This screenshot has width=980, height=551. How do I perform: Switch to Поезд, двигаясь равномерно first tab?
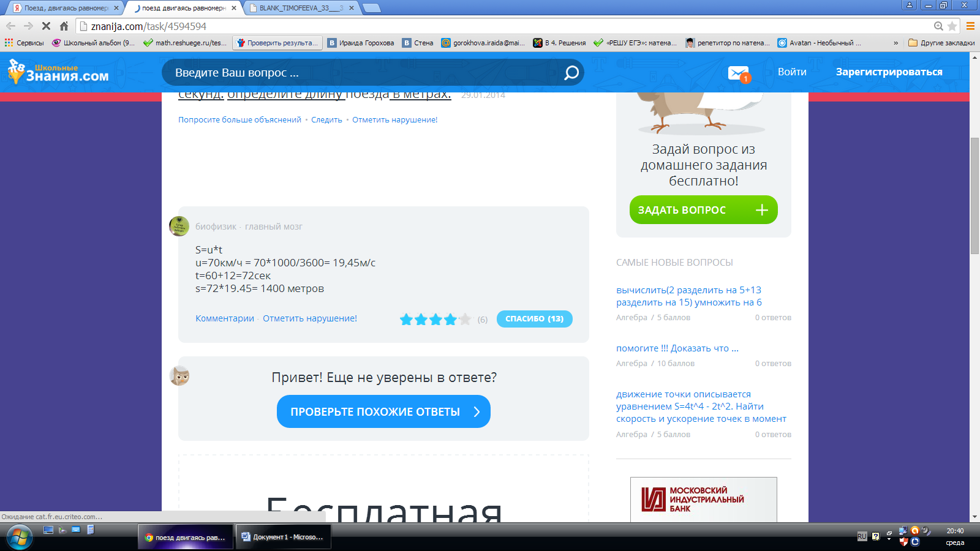(64, 8)
